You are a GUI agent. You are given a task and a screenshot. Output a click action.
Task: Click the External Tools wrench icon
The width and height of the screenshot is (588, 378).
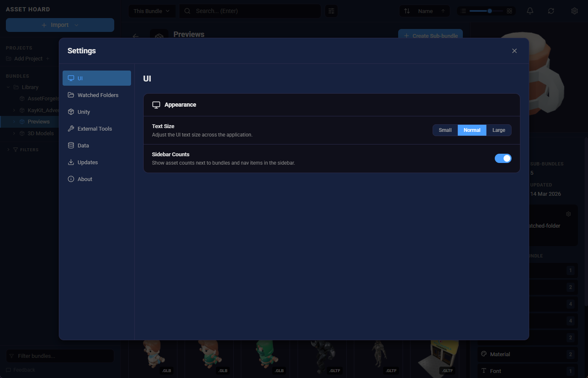coord(71,129)
